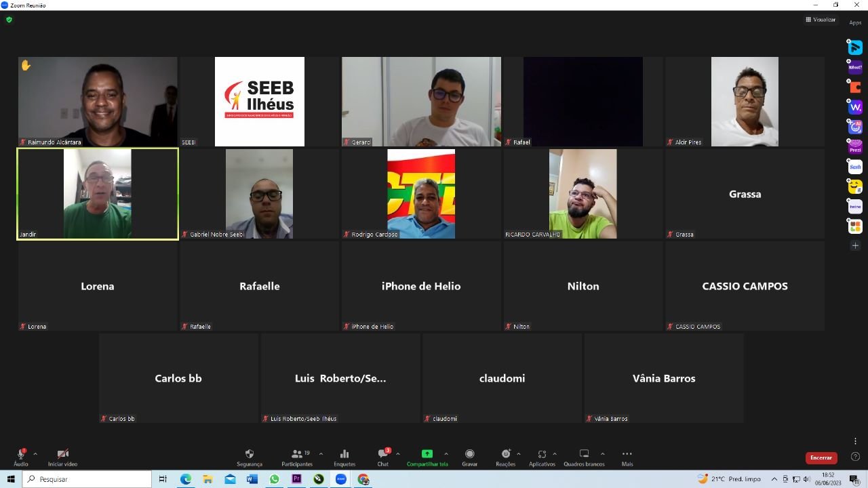The height and width of the screenshot is (488, 868).
Task: Open the Visualizar view menu
Action: 821,20
